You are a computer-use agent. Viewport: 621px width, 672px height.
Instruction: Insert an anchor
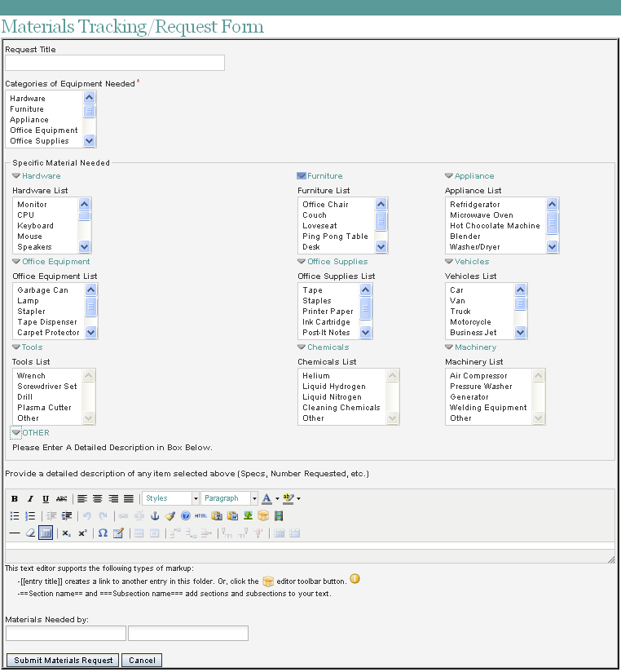[x=155, y=516]
